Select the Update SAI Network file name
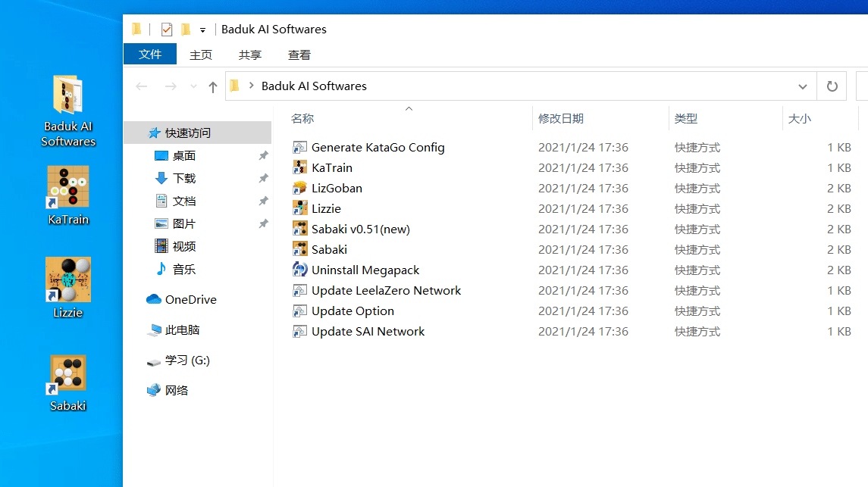The image size is (868, 487). [368, 332]
